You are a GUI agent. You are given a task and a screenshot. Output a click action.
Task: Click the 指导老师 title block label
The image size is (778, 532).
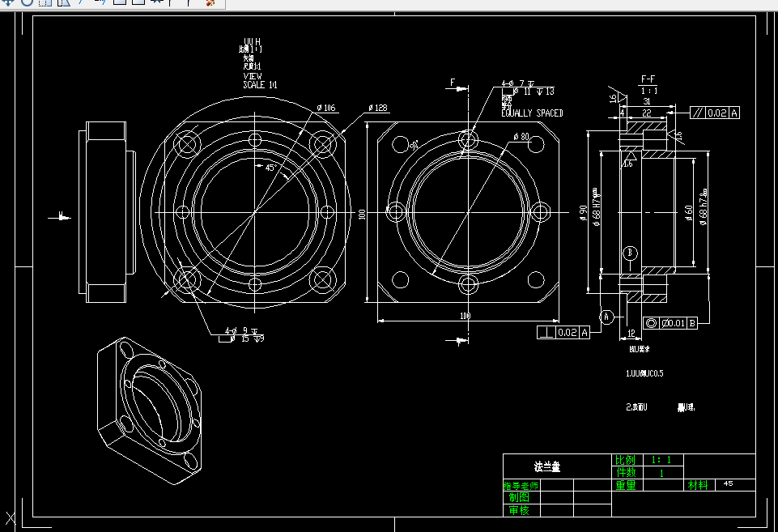(521, 485)
